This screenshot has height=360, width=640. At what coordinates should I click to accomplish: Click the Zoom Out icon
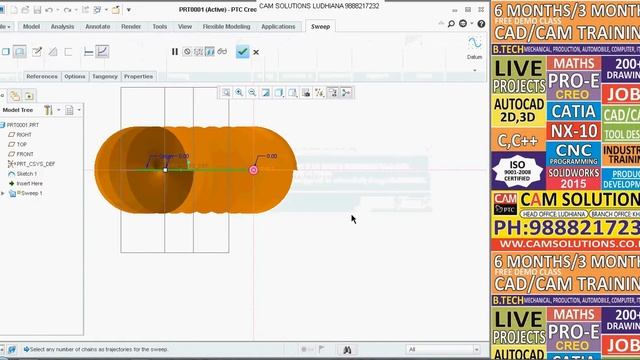[252, 93]
